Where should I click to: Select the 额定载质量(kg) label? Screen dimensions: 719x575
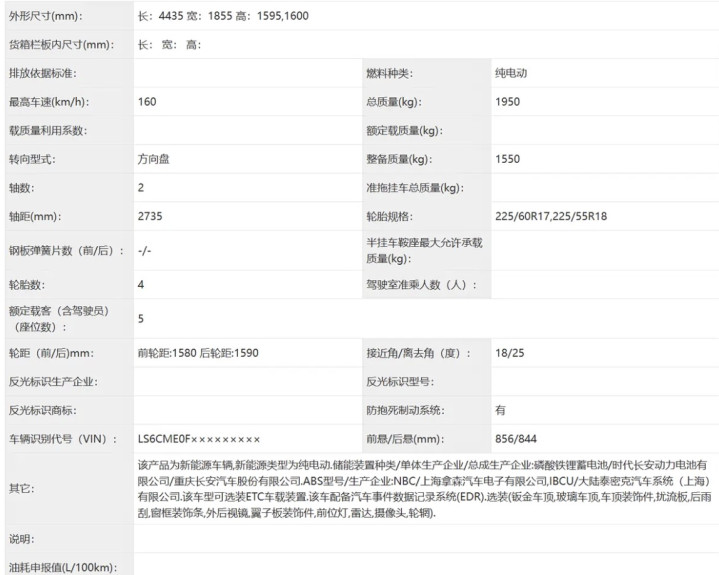[x=404, y=131]
